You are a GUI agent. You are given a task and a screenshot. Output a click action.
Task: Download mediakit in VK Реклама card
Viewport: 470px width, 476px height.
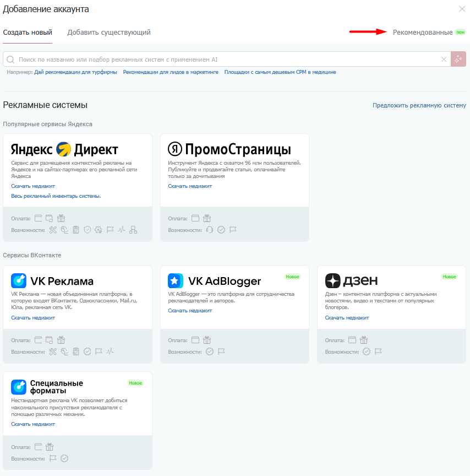[33, 318]
